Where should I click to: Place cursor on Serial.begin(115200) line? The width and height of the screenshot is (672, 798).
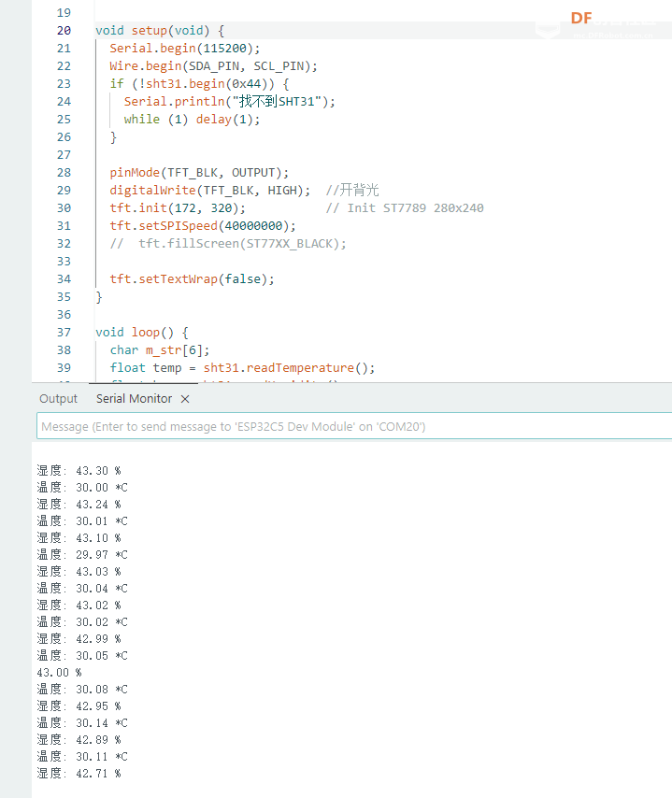[x=184, y=49]
